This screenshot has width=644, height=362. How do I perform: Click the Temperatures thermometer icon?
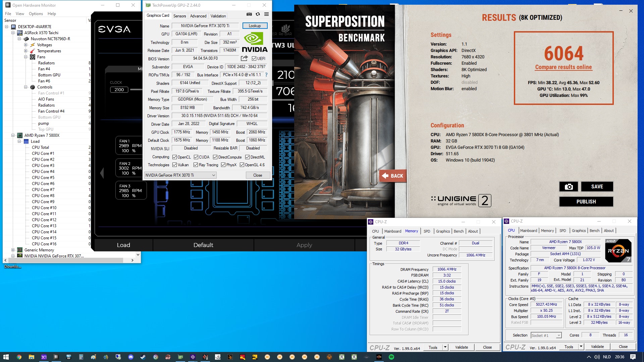33,51
